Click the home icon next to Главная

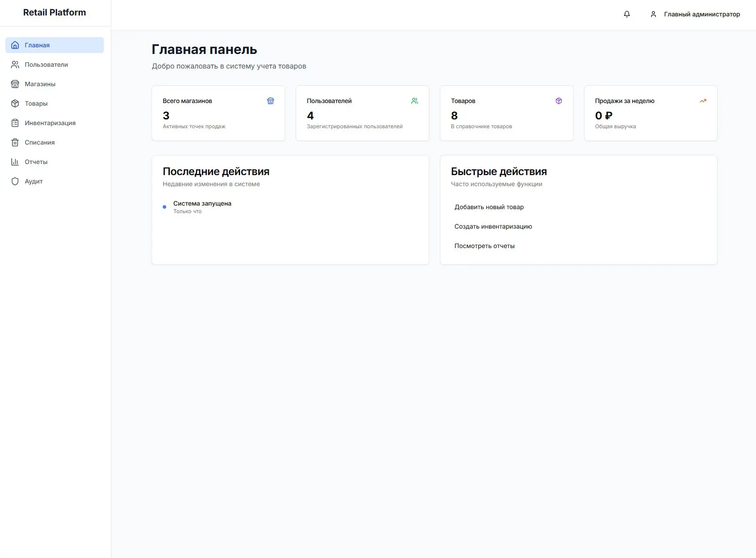[15, 45]
